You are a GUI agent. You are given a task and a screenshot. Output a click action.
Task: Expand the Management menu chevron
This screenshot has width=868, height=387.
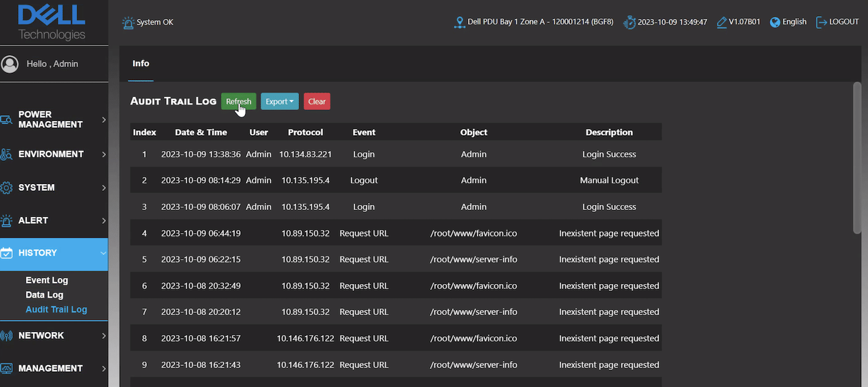104,368
